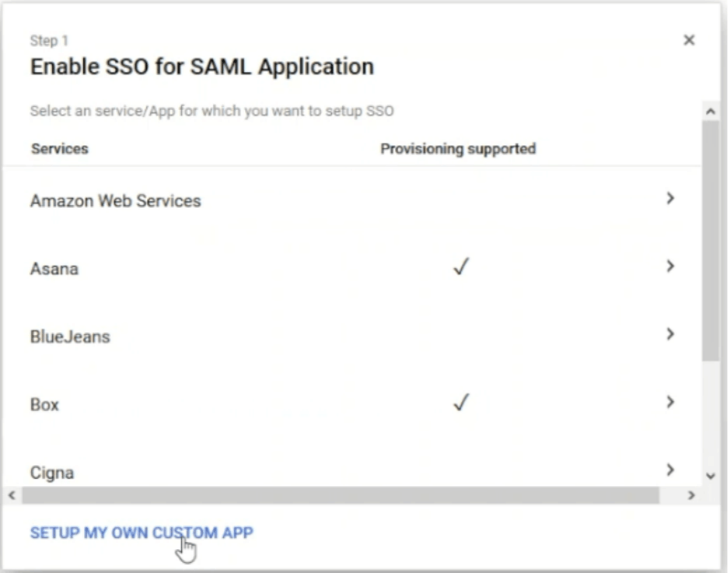Click the horizontal scrollbar thumb
This screenshot has width=728, height=573.
[x=340, y=495]
